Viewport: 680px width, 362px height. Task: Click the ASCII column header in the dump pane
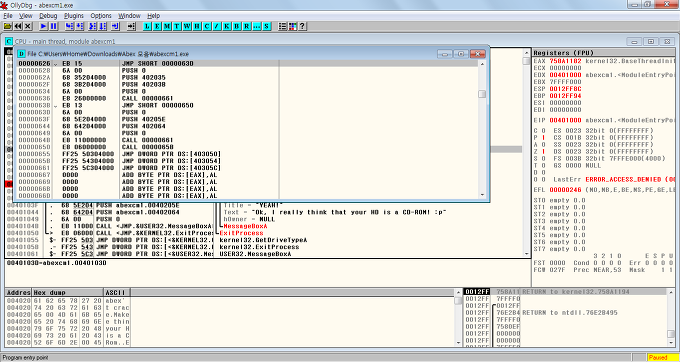[x=117, y=292]
